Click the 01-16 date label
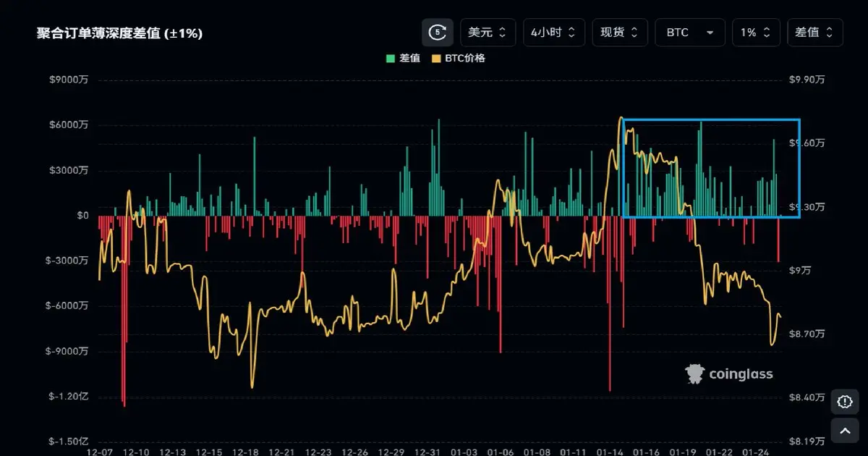The width and height of the screenshot is (868, 456). (646, 452)
